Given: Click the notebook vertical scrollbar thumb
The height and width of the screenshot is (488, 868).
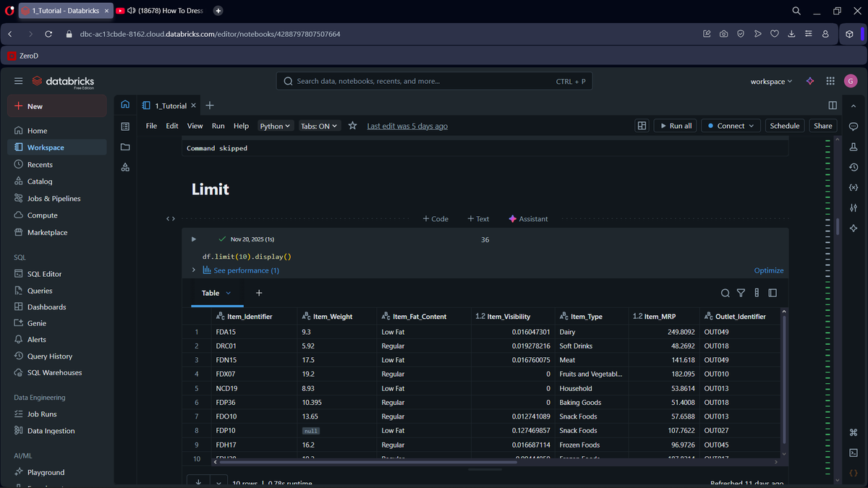Looking at the screenshot, I should [x=838, y=226].
